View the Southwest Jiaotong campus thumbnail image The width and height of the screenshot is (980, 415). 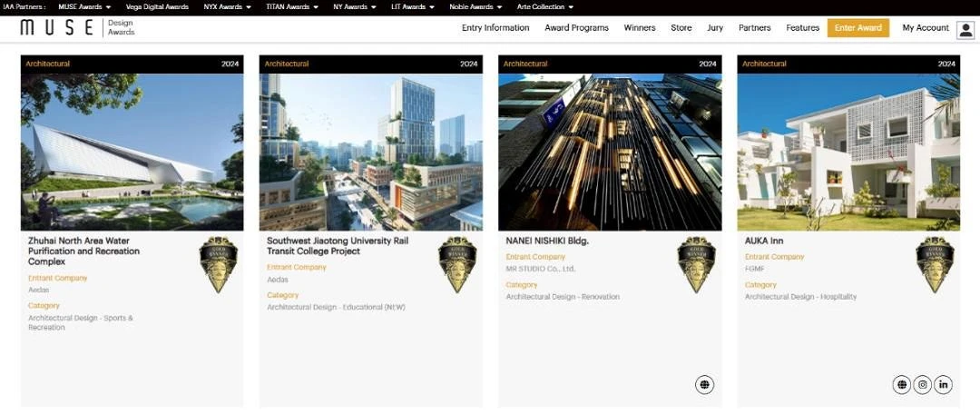coord(370,152)
